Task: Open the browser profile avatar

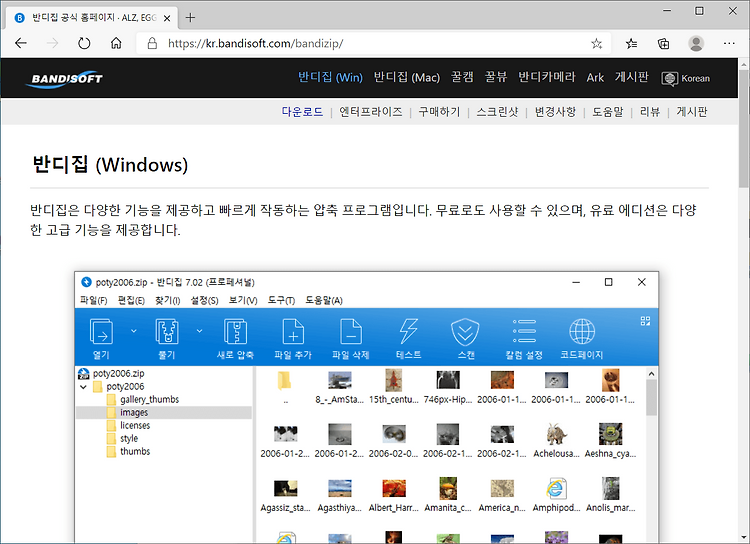Action: click(x=696, y=44)
